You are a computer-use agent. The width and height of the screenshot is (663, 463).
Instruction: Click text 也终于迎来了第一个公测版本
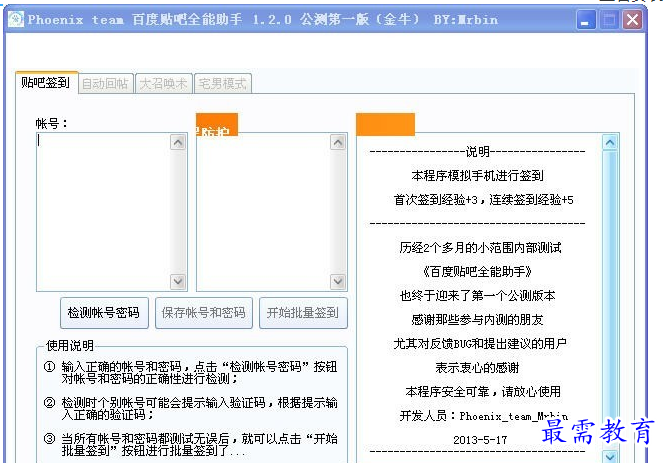(477, 296)
